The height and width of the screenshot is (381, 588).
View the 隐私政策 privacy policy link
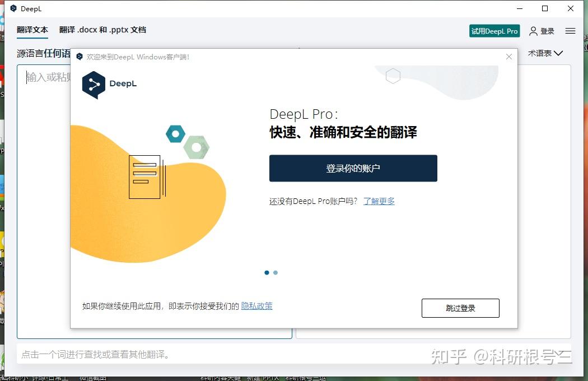pyautogui.click(x=256, y=306)
